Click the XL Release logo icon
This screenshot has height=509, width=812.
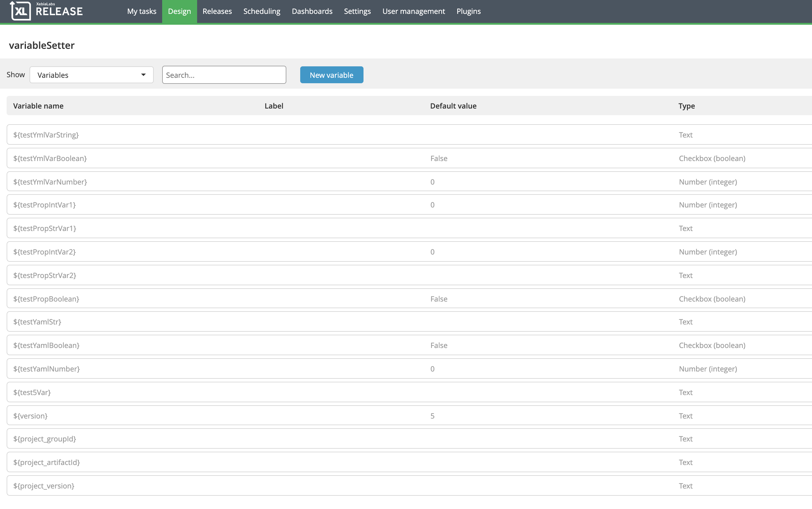point(20,11)
